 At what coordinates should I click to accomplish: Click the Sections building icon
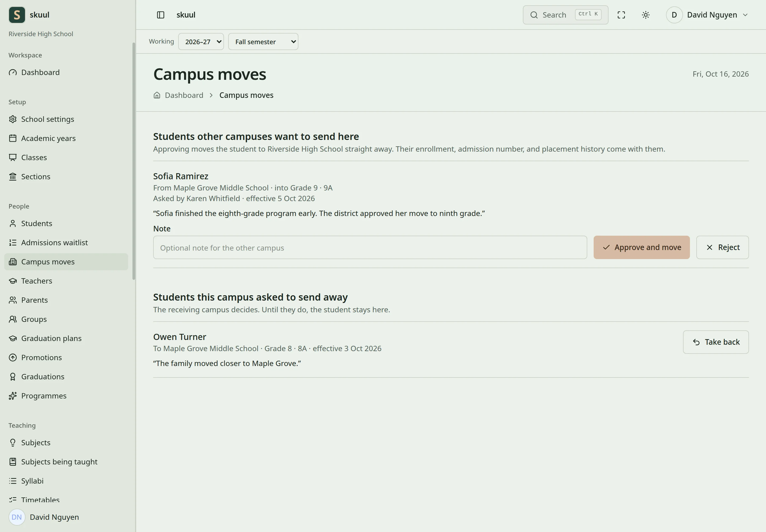(13, 176)
